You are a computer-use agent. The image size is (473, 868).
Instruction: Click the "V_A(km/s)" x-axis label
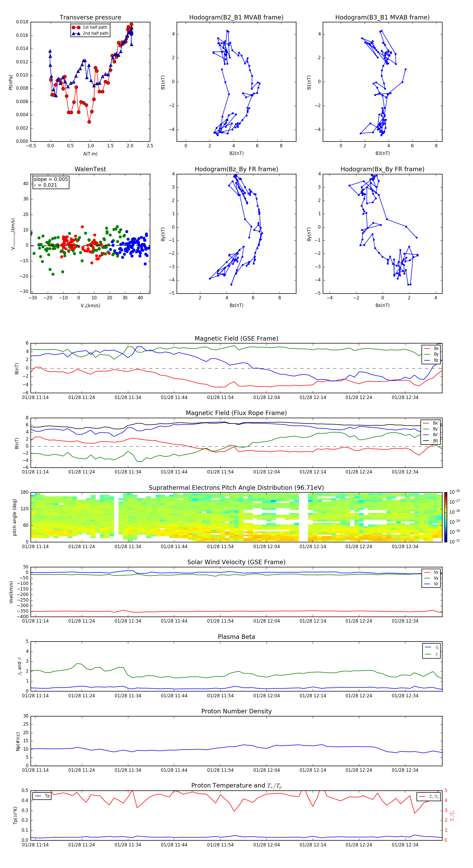pos(90,306)
